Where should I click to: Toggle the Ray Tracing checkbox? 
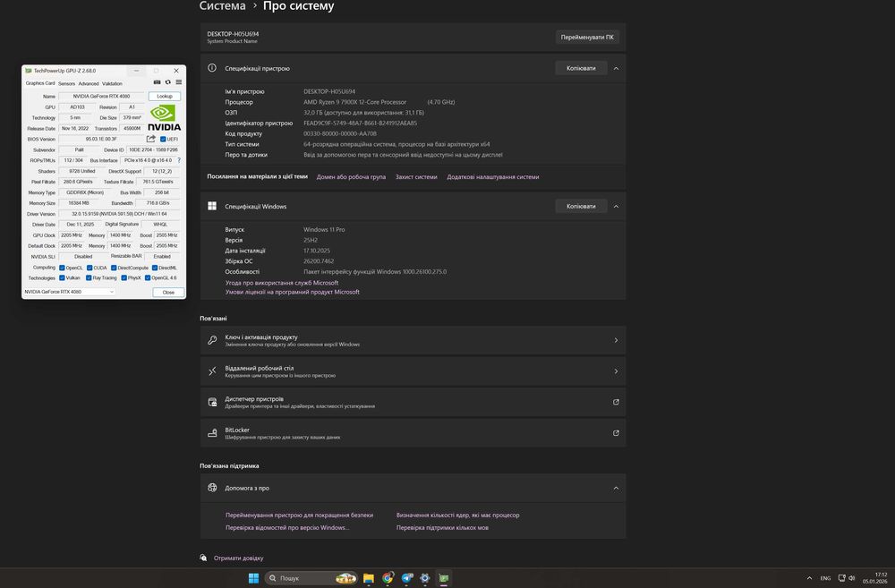coord(89,278)
